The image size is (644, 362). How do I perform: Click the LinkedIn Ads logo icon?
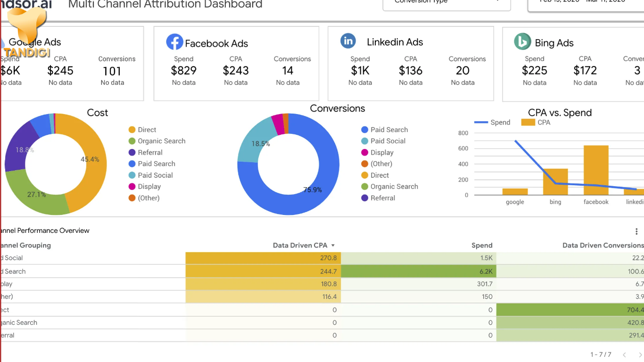pyautogui.click(x=348, y=41)
